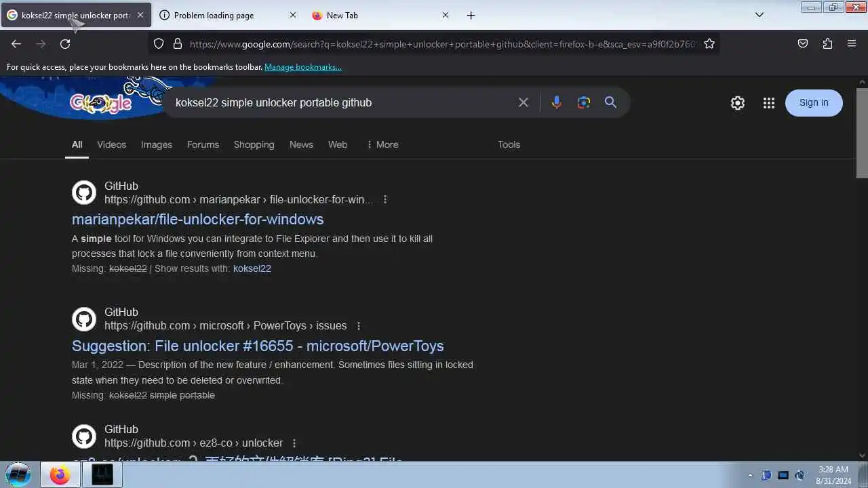Click the page vertical scrollbar thumb
Image resolution: width=868 pixels, height=488 pixels.
pyautogui.click(x=862, y=132)
